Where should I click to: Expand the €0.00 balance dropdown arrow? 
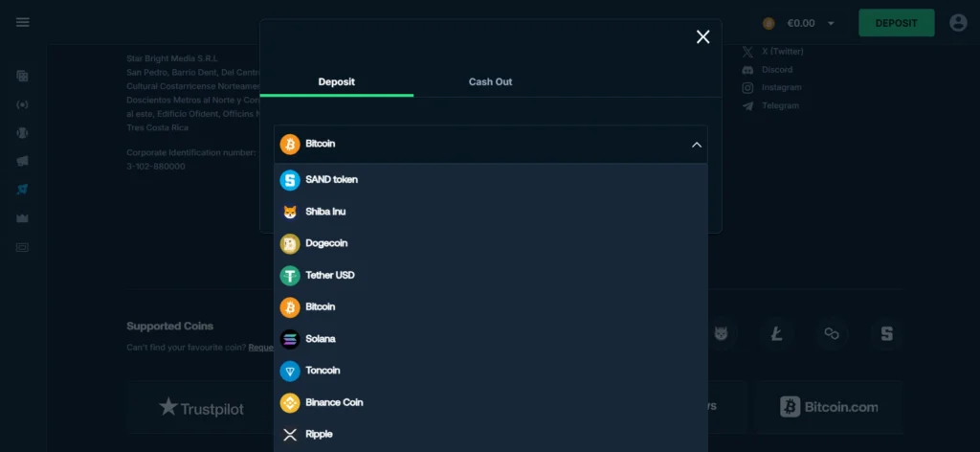pos(831,24)
